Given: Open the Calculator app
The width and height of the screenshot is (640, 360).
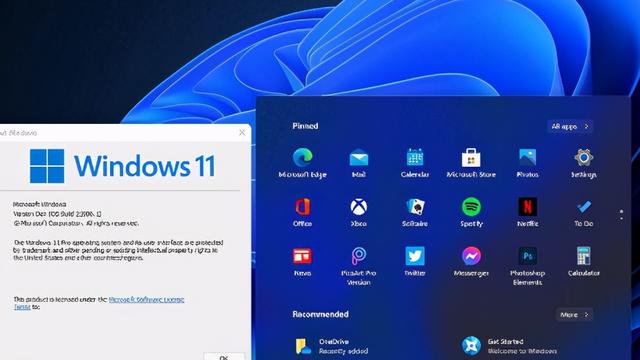Looking at the screenshot, I should [x=584, y=262].
